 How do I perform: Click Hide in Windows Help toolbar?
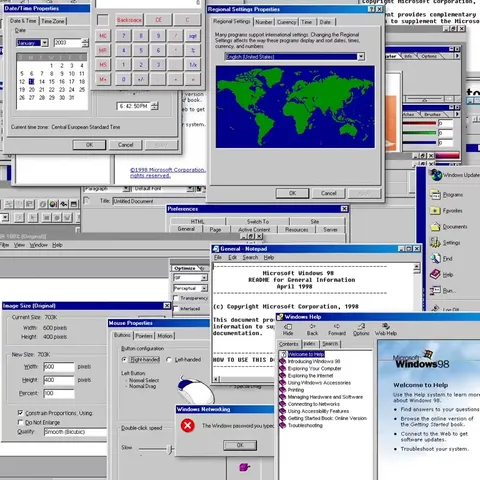tap(288, 330)
